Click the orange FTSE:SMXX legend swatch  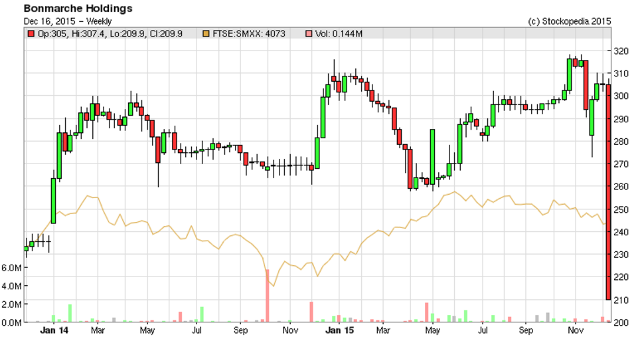point(206,34)
